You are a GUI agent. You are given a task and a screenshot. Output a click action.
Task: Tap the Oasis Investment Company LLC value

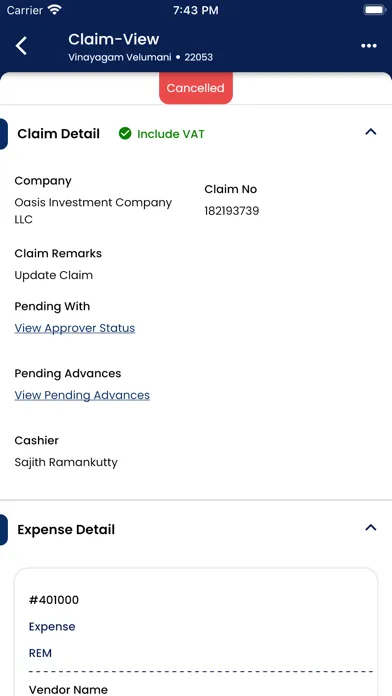click(93, 211)
